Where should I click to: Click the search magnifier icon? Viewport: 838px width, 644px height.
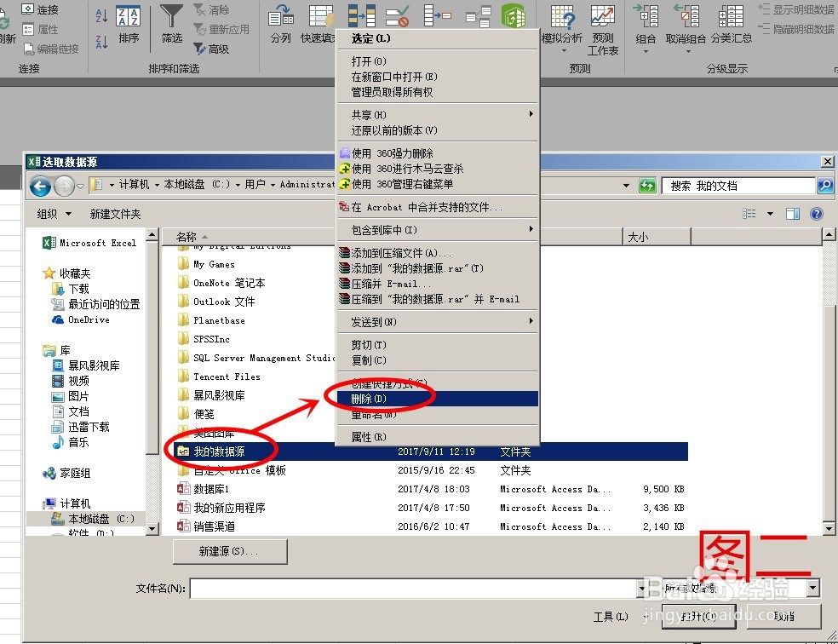[825, 186]
